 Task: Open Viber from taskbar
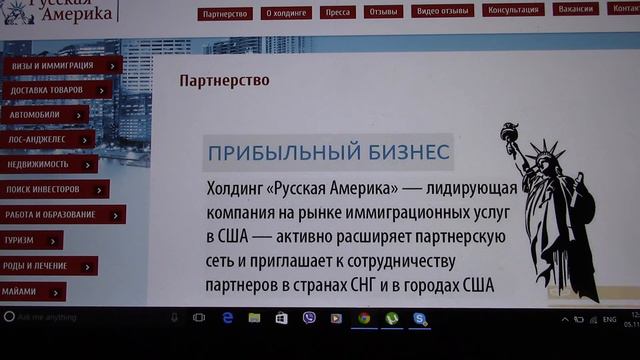click(309, 318)
